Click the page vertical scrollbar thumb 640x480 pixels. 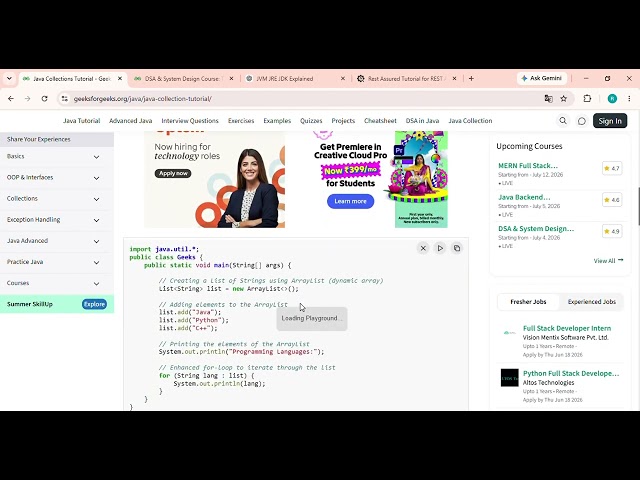[638, 206]
